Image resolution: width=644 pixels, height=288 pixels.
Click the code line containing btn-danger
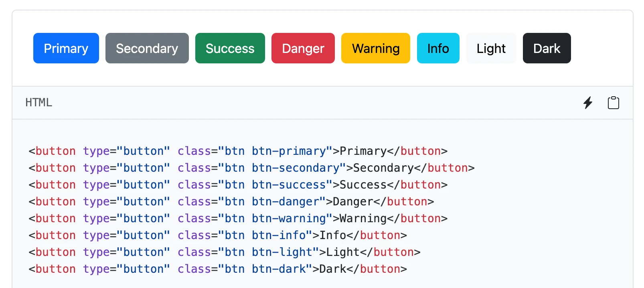231,202
